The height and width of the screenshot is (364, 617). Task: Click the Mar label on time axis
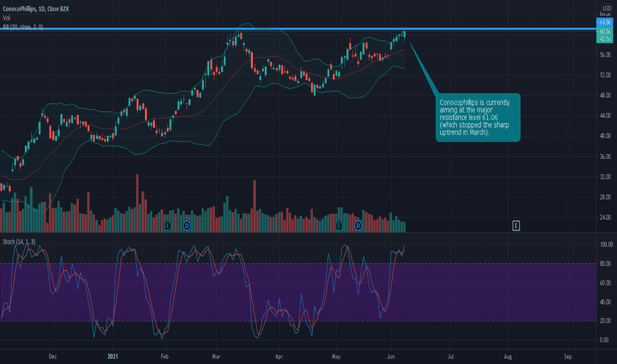tap(216, 357)
